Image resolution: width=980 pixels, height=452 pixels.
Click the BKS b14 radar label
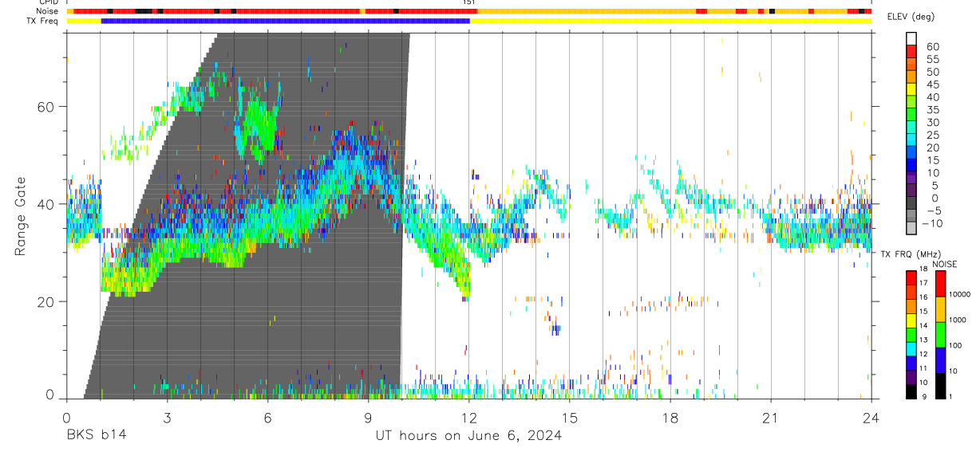(x=96, y=435)
